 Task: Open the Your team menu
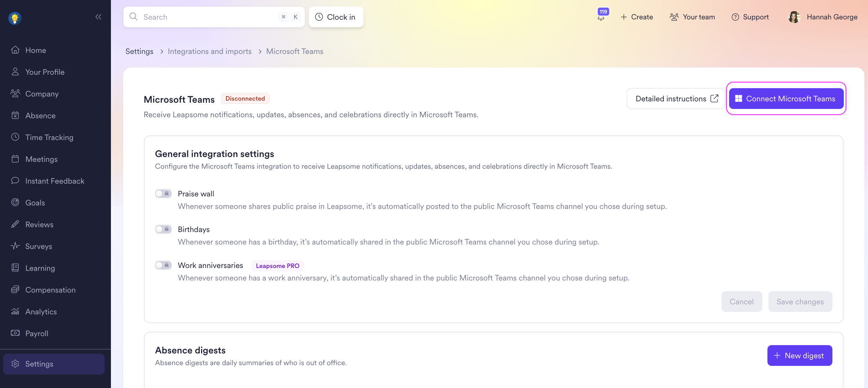pos(692,17)
